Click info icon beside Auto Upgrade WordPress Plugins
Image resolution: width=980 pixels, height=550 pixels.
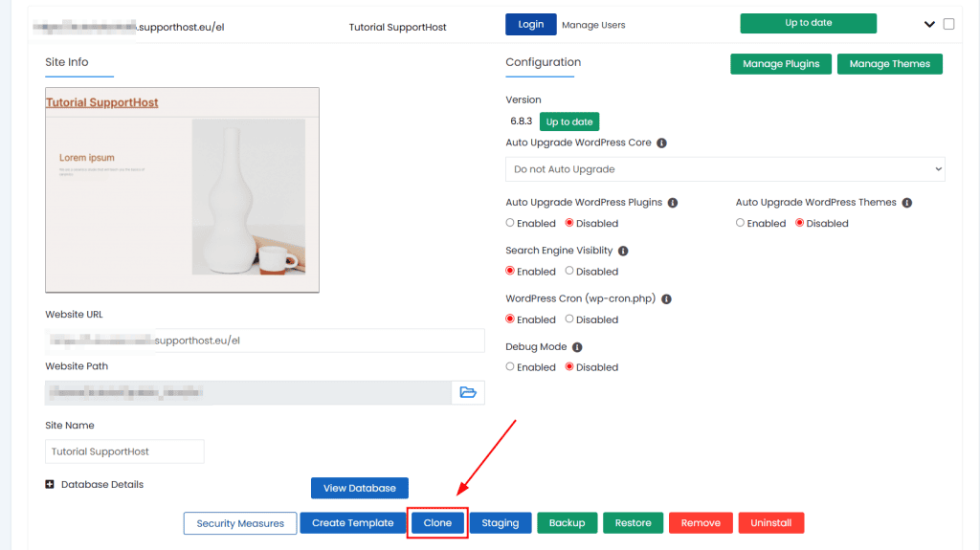(672, 203)
